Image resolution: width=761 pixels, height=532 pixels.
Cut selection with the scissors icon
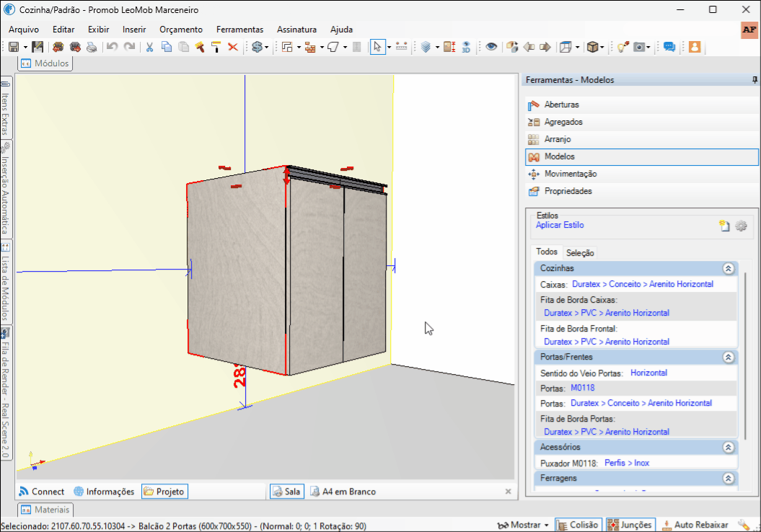point(149,47)
